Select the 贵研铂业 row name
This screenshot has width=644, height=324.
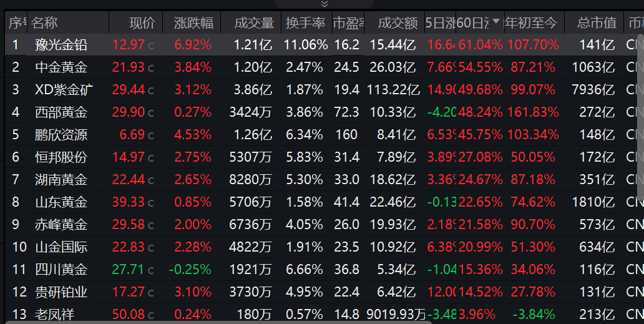pos(61,292)
